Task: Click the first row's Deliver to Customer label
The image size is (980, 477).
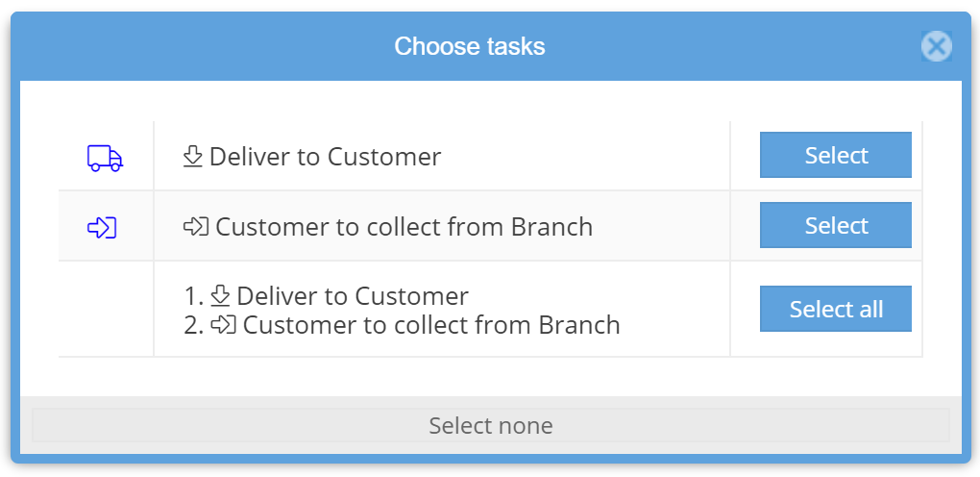Action: 325,157
